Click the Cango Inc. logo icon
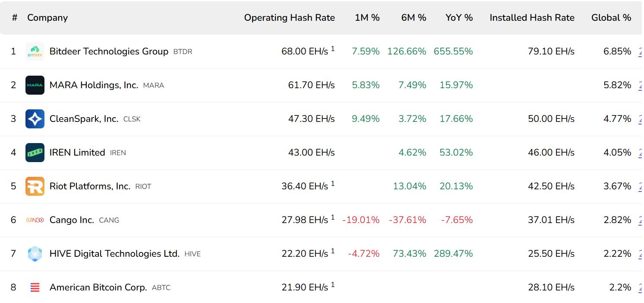 click(x=35, y=220)
